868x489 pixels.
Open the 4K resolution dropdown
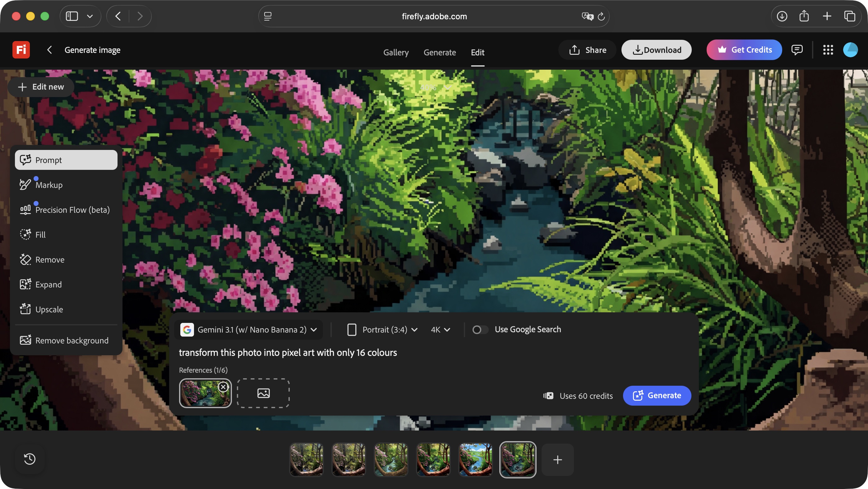tap(441, 329)
